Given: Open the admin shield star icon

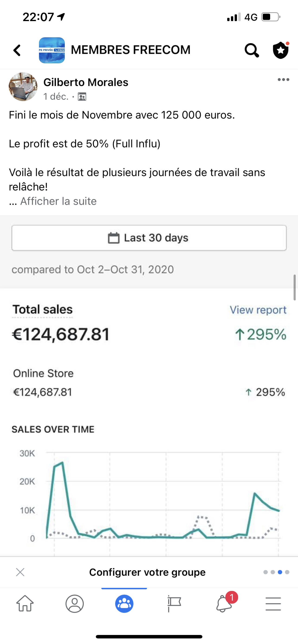Looking at the screenshot, I should click(x=281, y=50).
